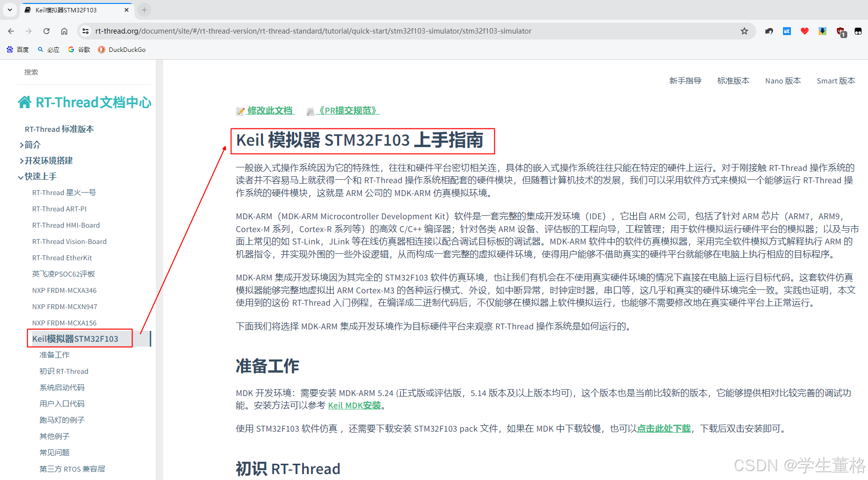Open RT-Thread HMI-Board page

(66, 225)
